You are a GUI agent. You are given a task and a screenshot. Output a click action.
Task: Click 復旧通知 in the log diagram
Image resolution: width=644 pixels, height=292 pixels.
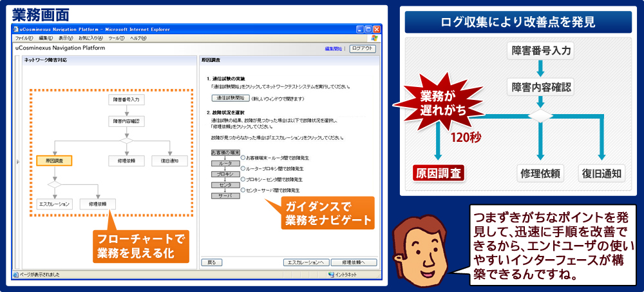(602, 173)
